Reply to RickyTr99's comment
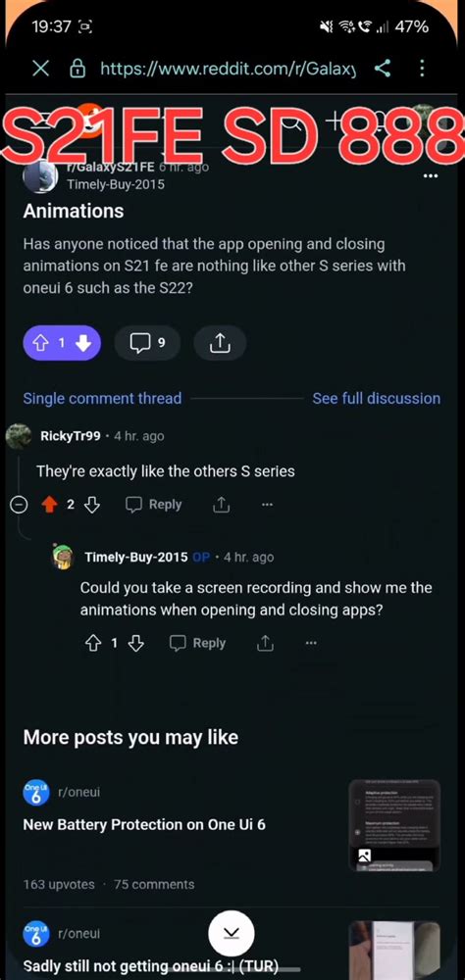The width and height of the screenshot is (465, 980). pos(154,505)
